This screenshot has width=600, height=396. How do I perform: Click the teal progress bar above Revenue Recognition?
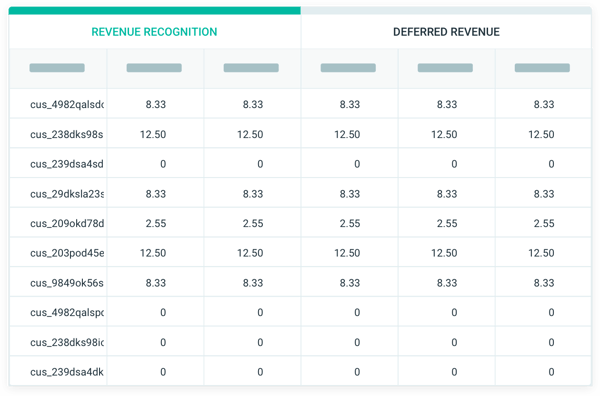tap(155, 10)
